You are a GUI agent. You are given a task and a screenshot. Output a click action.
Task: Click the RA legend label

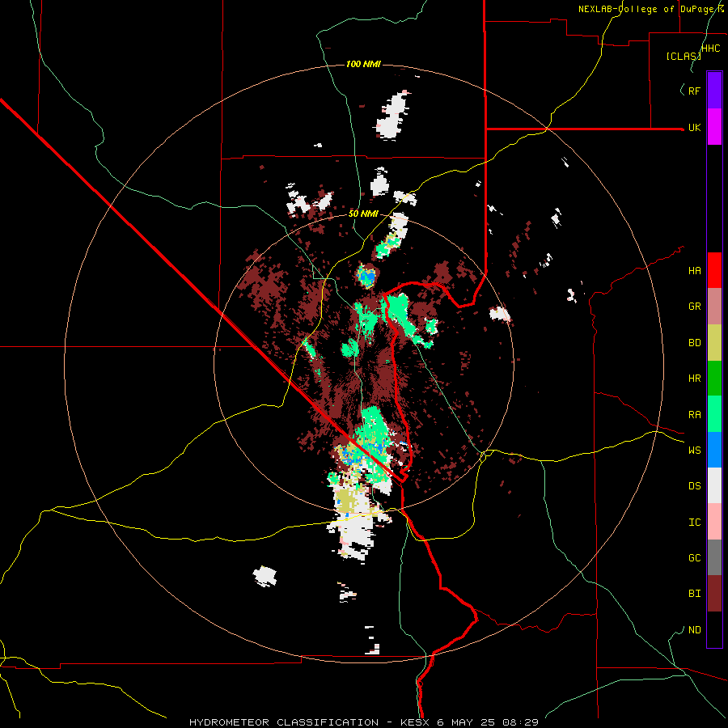click(694, 415)
